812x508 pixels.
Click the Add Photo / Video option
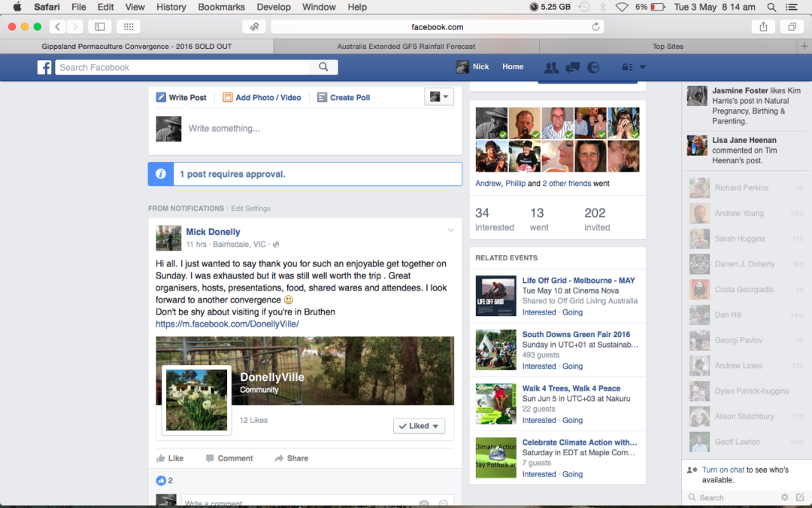point(262,97)
